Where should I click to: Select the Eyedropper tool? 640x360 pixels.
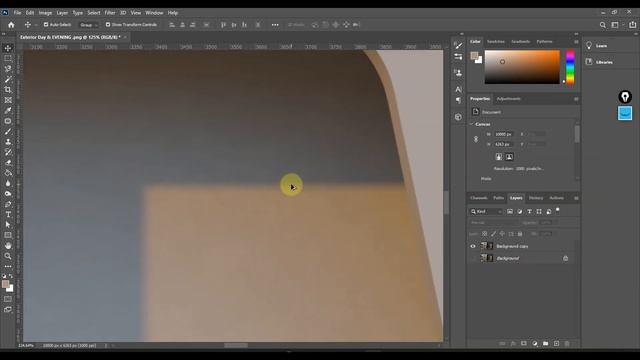click(x=8, y=111)
